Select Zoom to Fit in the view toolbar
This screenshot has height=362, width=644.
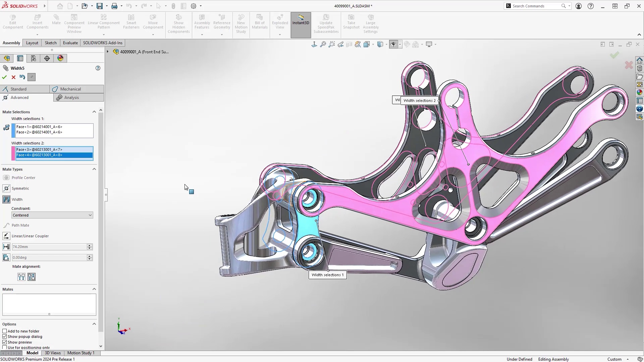click(x=323, y=44)
